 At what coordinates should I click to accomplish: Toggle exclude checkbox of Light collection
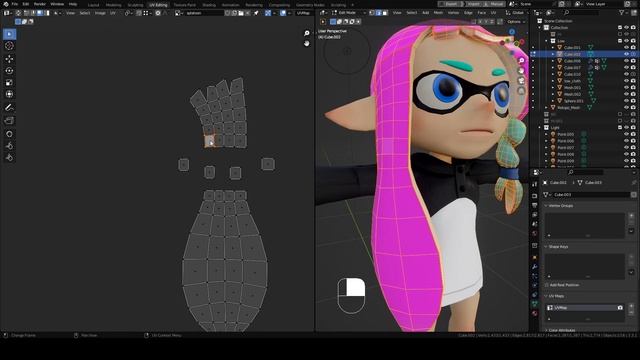click(620, 128)
